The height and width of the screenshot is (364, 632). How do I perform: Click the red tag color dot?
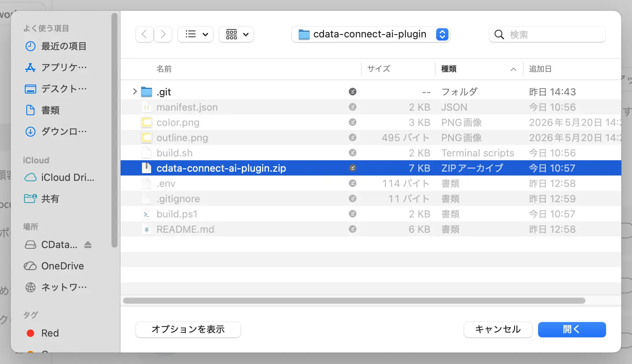tap(31, 333)
